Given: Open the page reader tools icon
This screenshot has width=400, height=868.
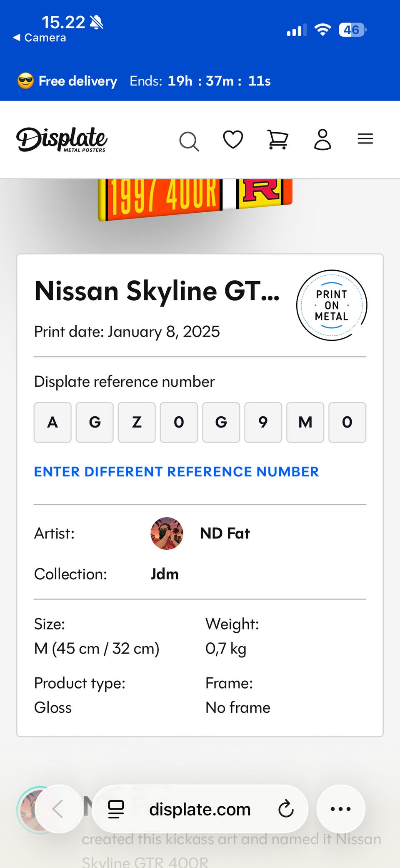Looking at the screenshot, I should (x=116, y=809).
